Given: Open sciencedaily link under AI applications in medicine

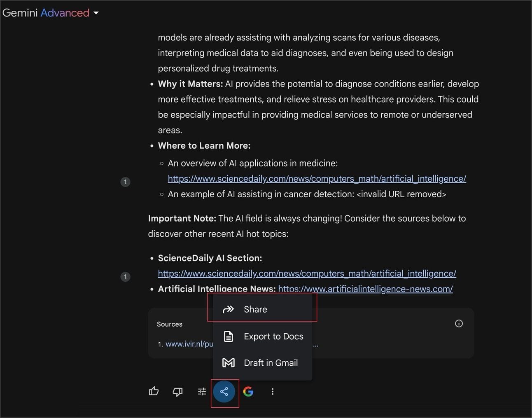Looking at the screenshot, I should coord(317,179).
